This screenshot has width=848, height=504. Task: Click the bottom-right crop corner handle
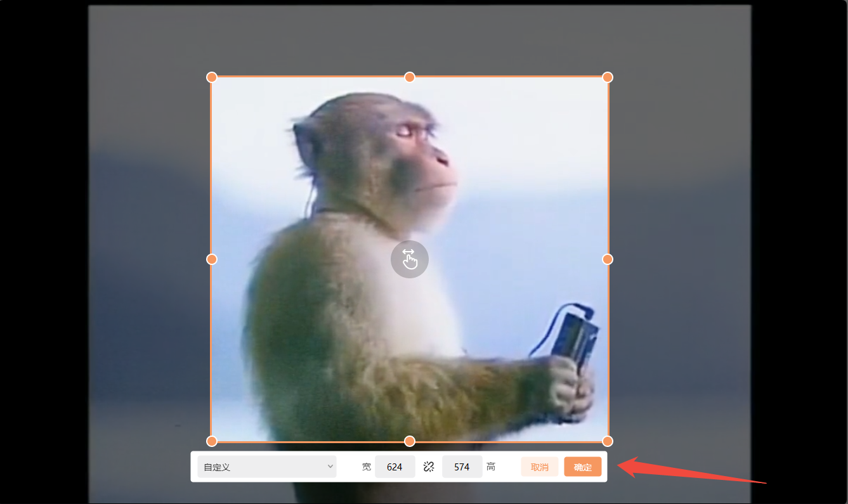(608, 441)
